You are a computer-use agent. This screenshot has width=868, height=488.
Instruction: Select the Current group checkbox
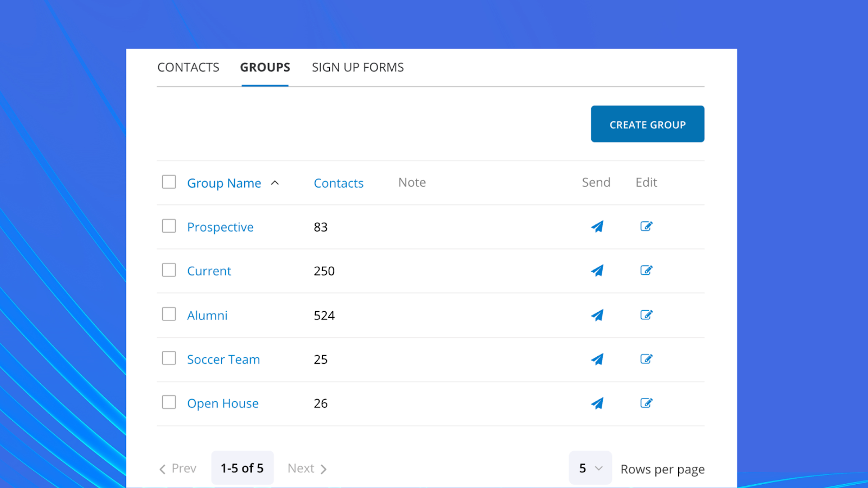click(169, 269)
